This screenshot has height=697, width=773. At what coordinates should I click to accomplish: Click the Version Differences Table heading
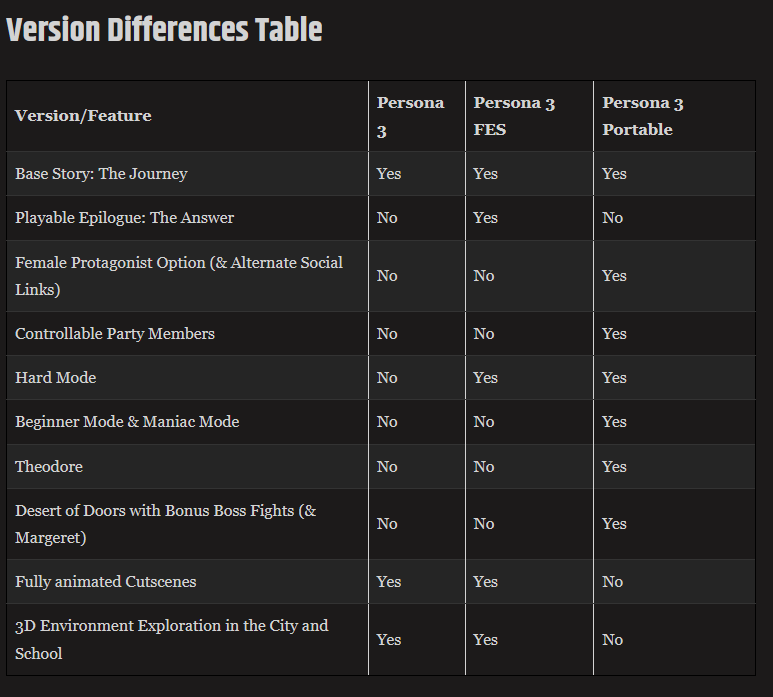pyautogui.click(x=164, y=29)
